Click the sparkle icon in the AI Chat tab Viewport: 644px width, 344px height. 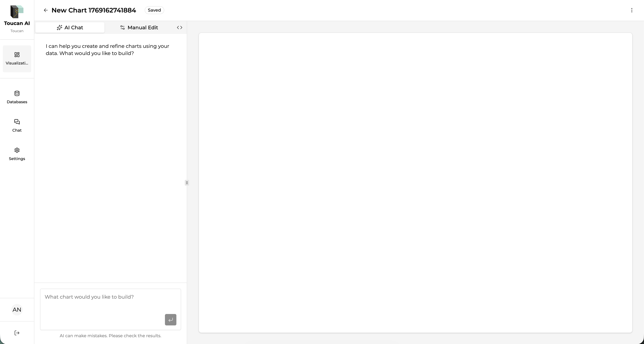59,28
